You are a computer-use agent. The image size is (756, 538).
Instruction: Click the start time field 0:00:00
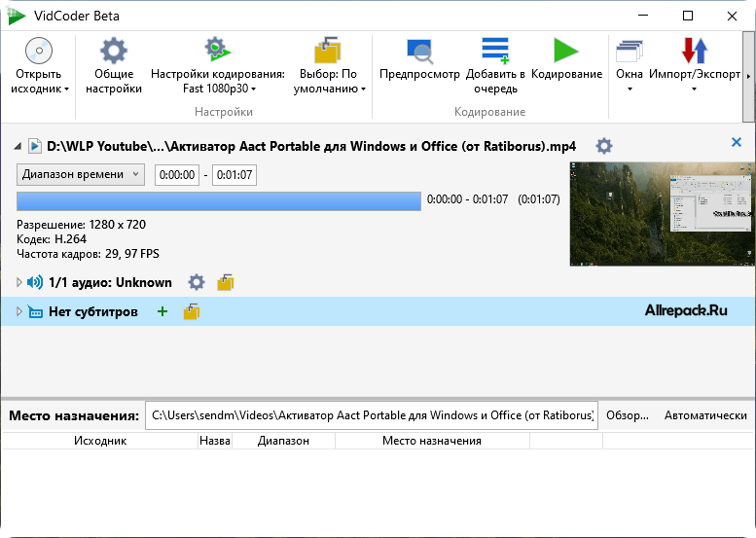pyautogui.click(x=177, y=174)
